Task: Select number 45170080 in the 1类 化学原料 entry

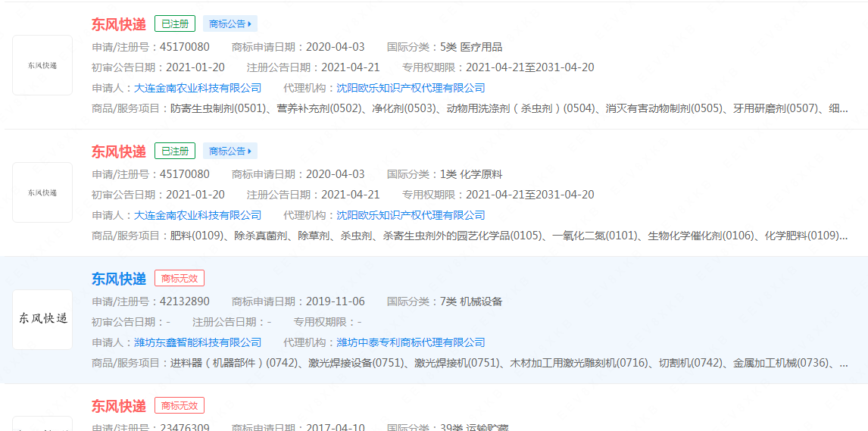Action: pos(185,174)
